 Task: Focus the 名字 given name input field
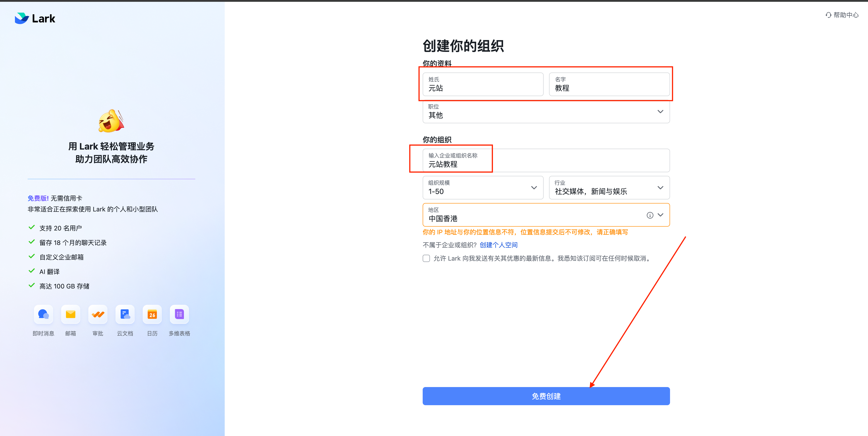tap(609, 84)
